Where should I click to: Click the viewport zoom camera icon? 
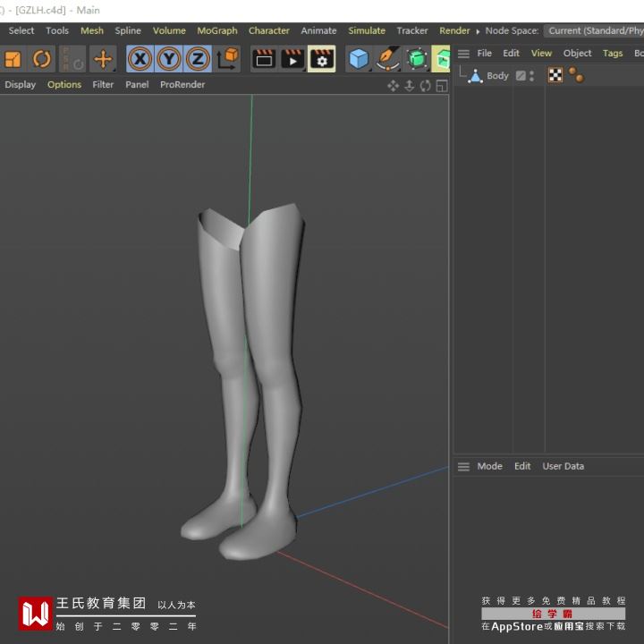click(x=409, y=86)
